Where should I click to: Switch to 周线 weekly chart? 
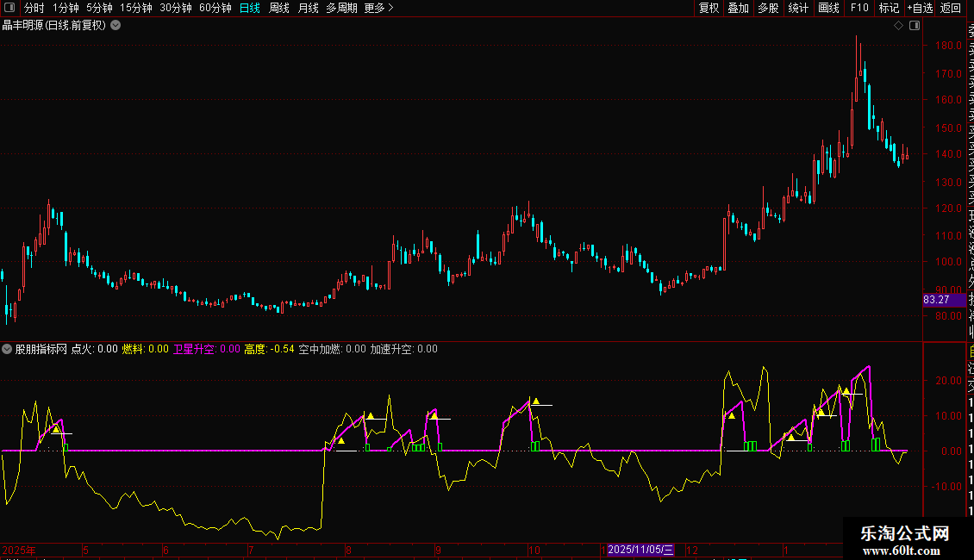tap(279, 8)
